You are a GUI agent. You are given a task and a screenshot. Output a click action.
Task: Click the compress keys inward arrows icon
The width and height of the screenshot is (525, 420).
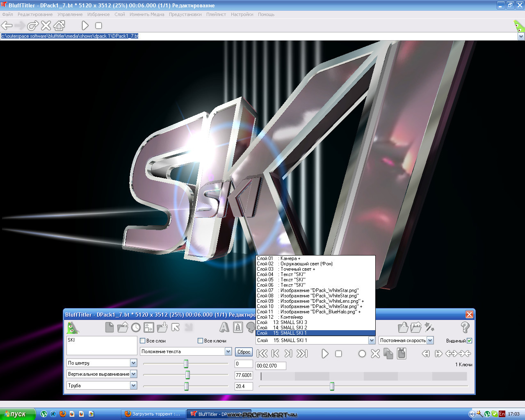click(x=465, y=354)
